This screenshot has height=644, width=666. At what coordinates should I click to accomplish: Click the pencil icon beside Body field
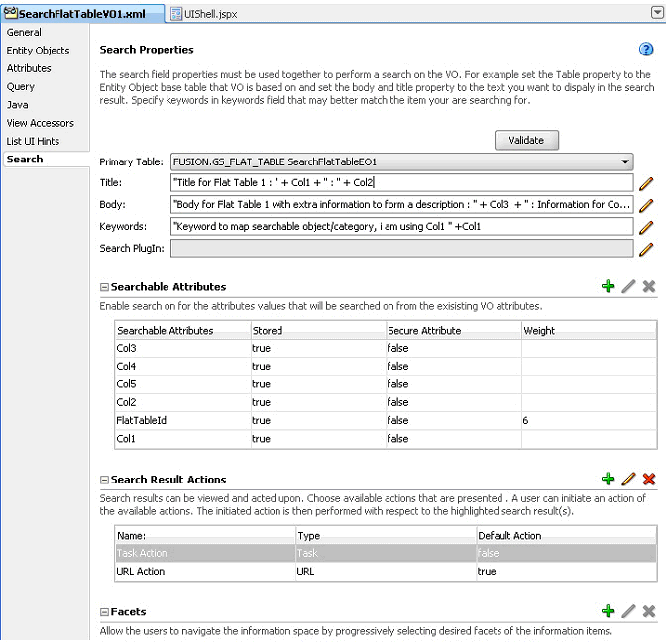point(646,205)
